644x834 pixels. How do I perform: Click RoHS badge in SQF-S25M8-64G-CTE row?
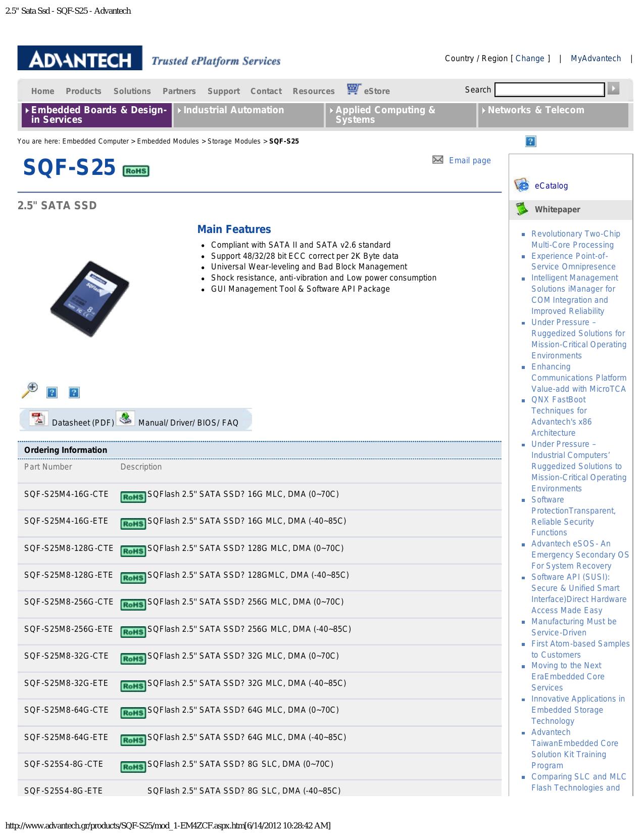tap(133, 713)
